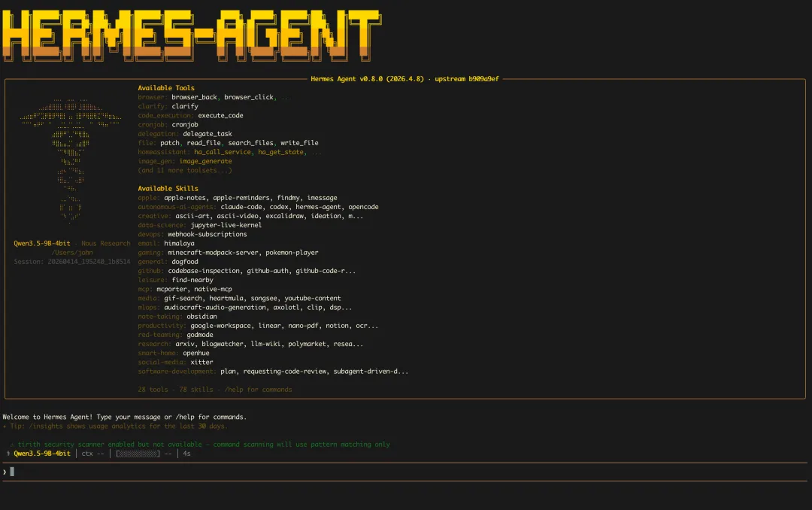Select the 'native-mcp' skill
Screen dimensions: 812x510
click(213, 289)
